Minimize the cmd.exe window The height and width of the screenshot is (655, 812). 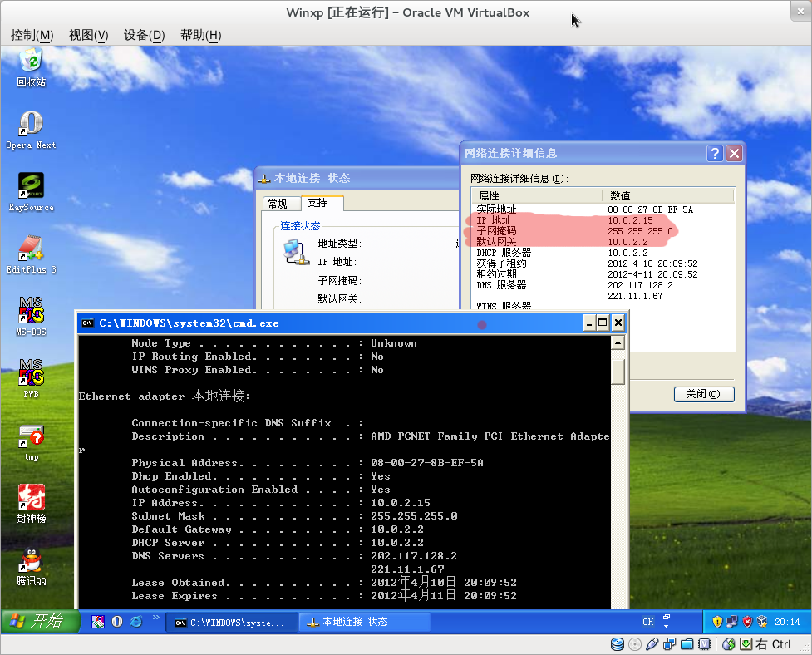pyautogui.click(x=589, y=323)
